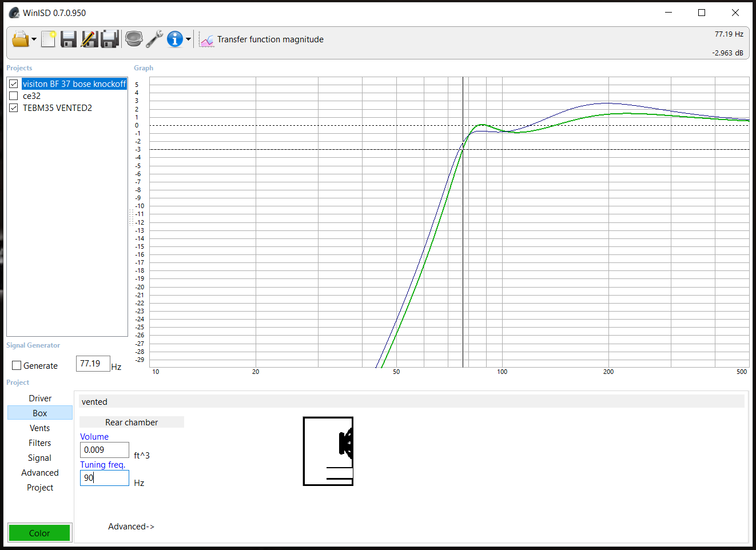Enable the ce32 project checkbox
This screenshot has height=550, width=756.
pos(14,96)
